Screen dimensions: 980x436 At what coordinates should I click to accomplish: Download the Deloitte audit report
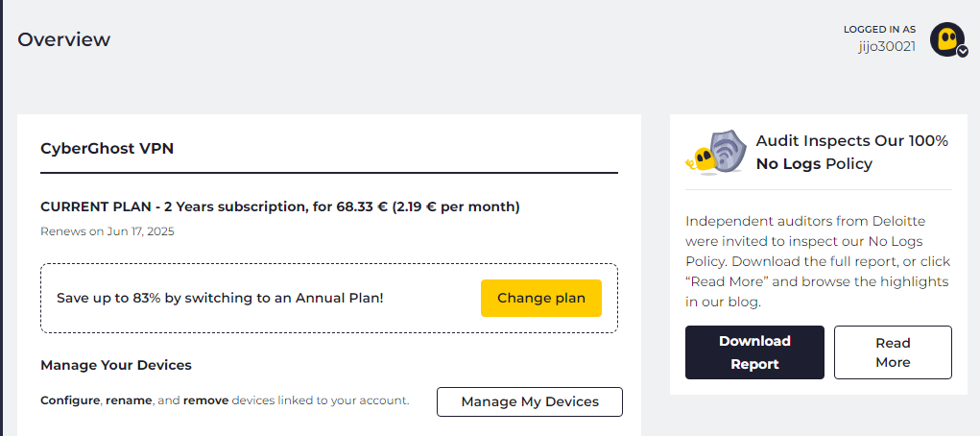coord(754,352)
